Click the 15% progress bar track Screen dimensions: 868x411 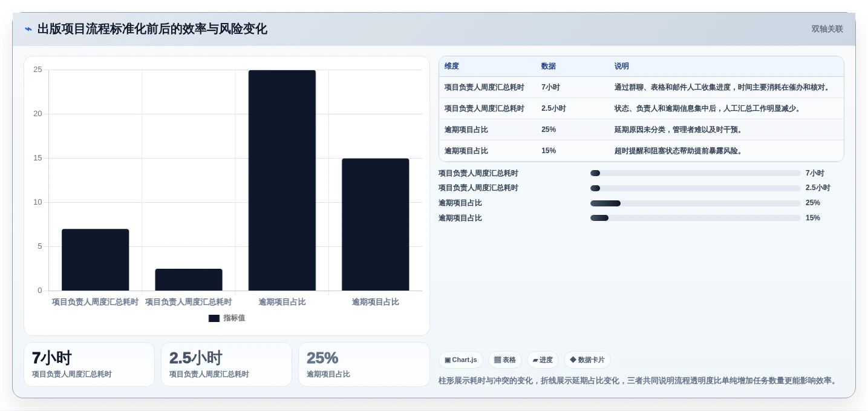[x=696, y=218]
